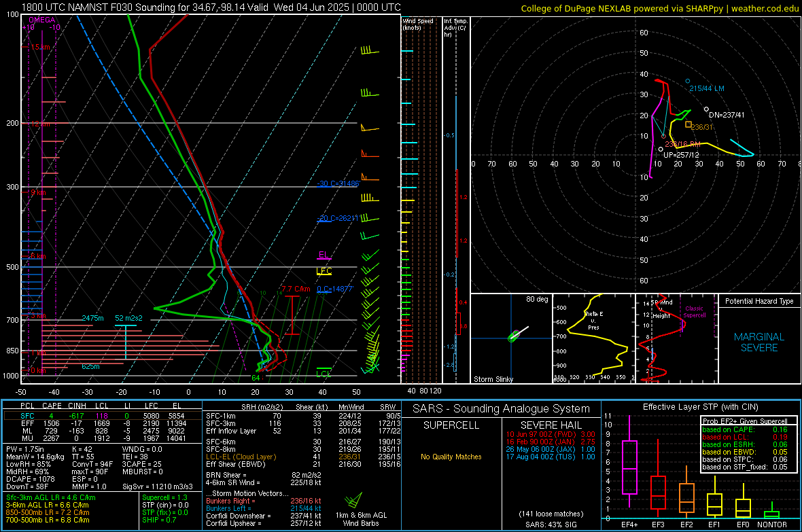Click the blue circle marker for 215/44 LM
802x532 pixels.
click(x=687, y=81)
